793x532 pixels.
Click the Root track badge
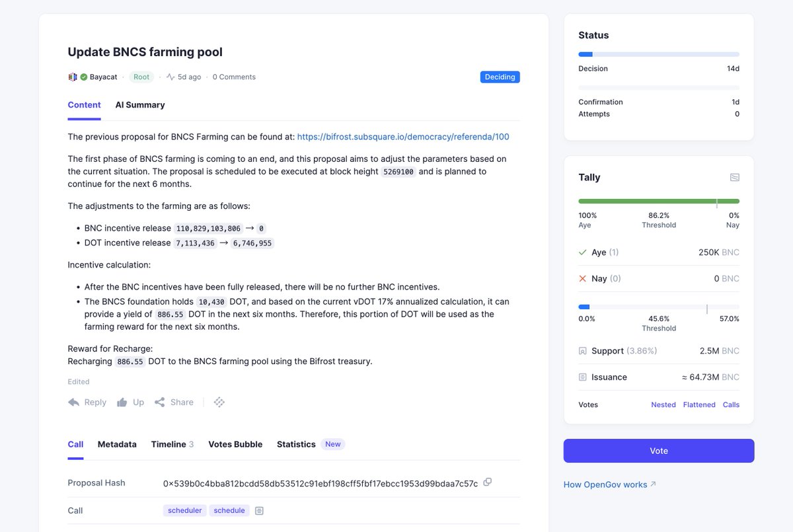coord(141,77)
